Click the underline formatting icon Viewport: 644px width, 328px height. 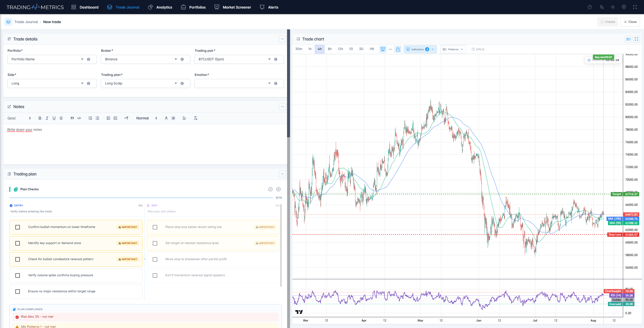(54, 118)
